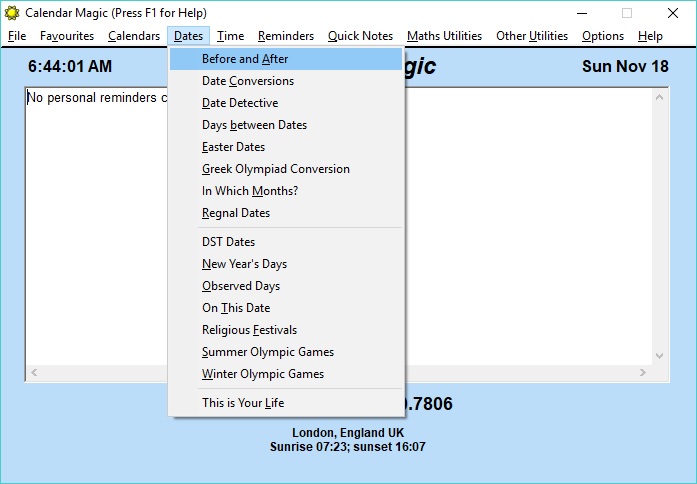The width and height of the screenshot is (697, 484).
Task: Choose Date Detective menu item
Action: coord(240,103)
